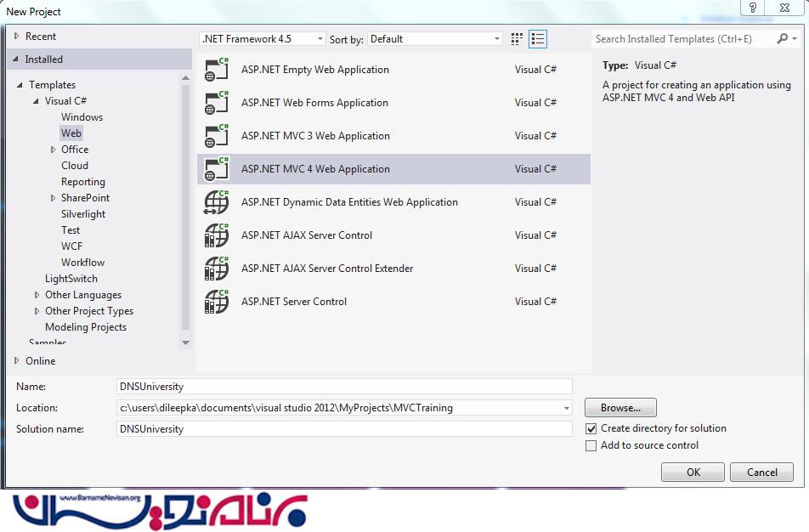Switch to medium icons list view
The height and width of the screenshot is (532, 809).
click(x=537, y=39)
